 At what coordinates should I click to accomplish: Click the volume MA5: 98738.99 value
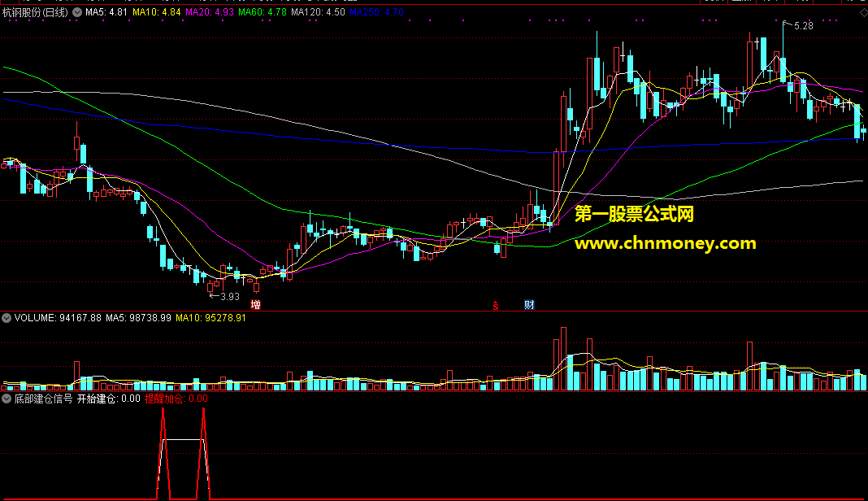pos(138,318)
